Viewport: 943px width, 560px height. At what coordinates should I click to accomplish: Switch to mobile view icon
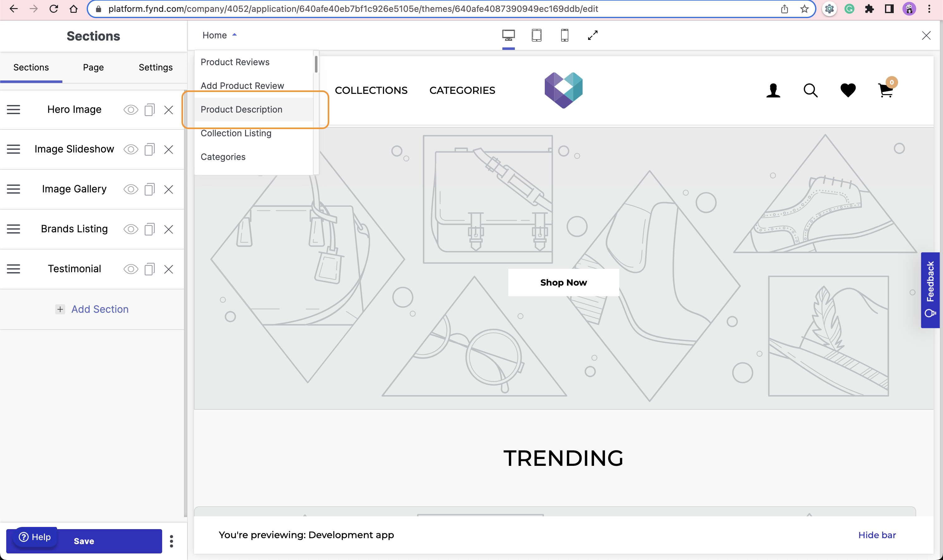point(564,35)
